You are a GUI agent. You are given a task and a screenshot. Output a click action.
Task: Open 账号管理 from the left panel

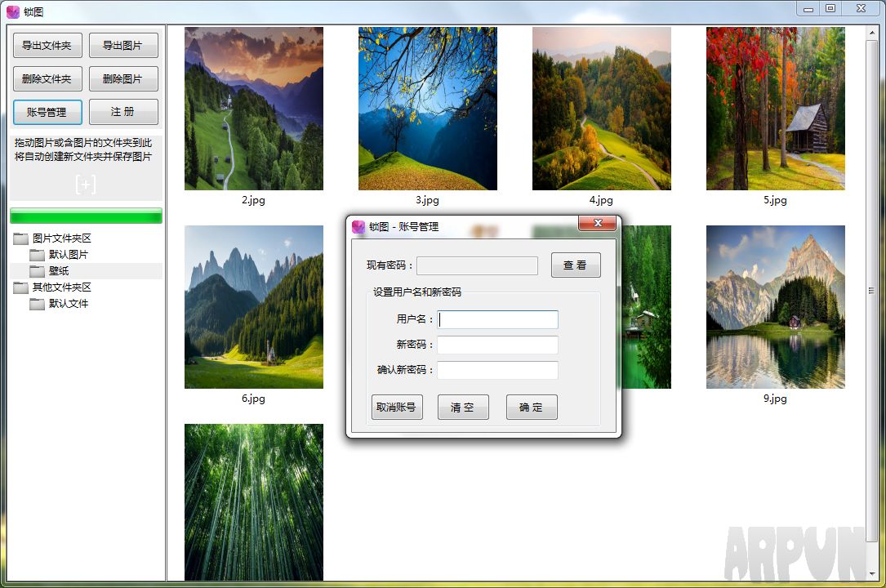47,112
